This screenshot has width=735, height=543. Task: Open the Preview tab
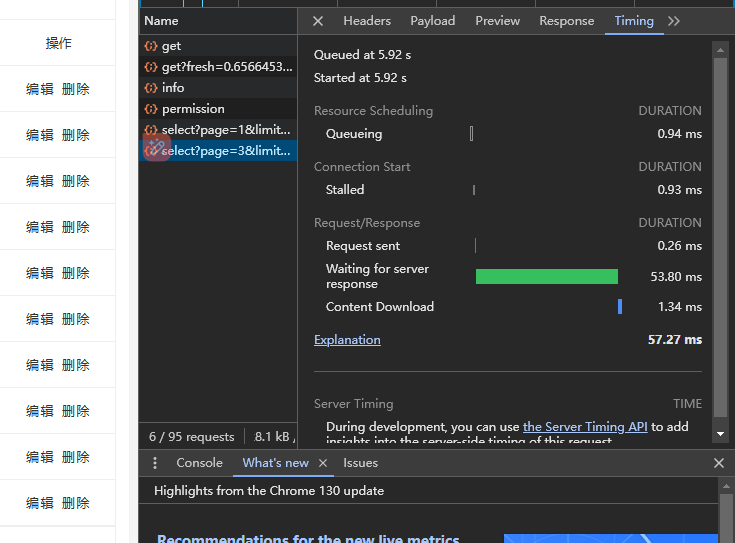(x=497, y=21)
